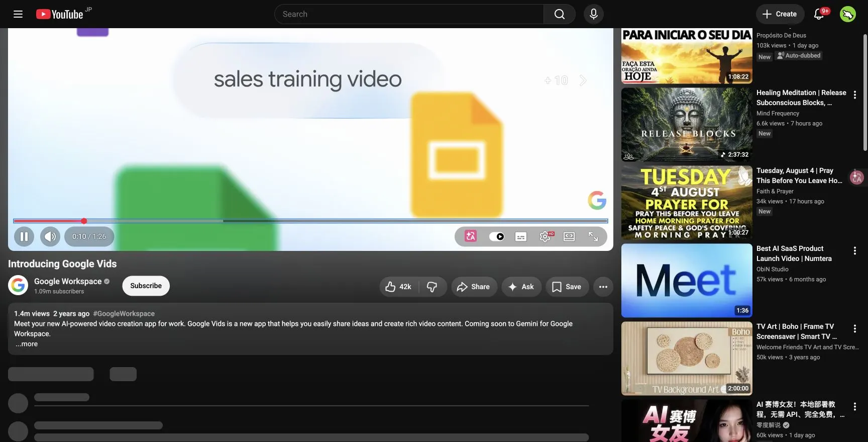Start voice search with the microphone
Screen dimensions: 868x442
coord(593,14)
